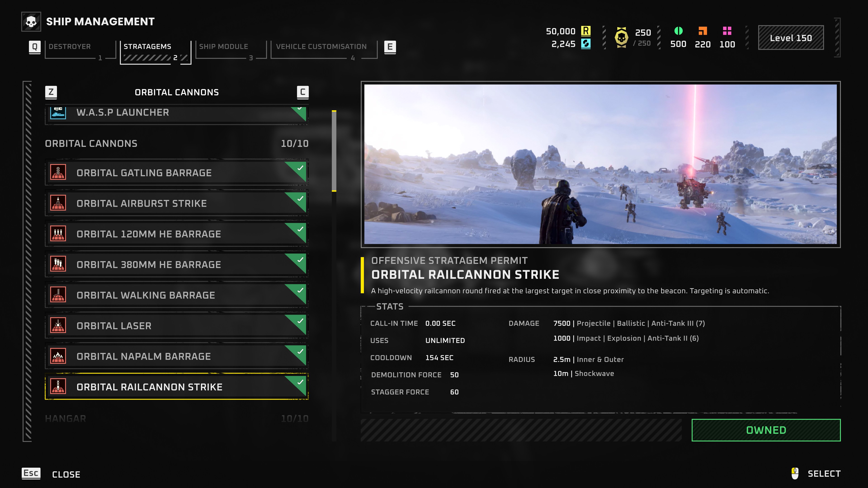Click the Orbital Napalm Barrage icon
The width and height of the screenshot is (868, 488).
click(x=58, y=356)
